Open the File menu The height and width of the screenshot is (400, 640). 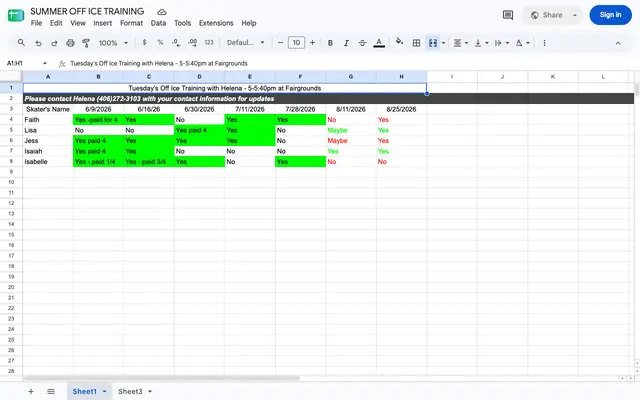[x=36, y=23]
